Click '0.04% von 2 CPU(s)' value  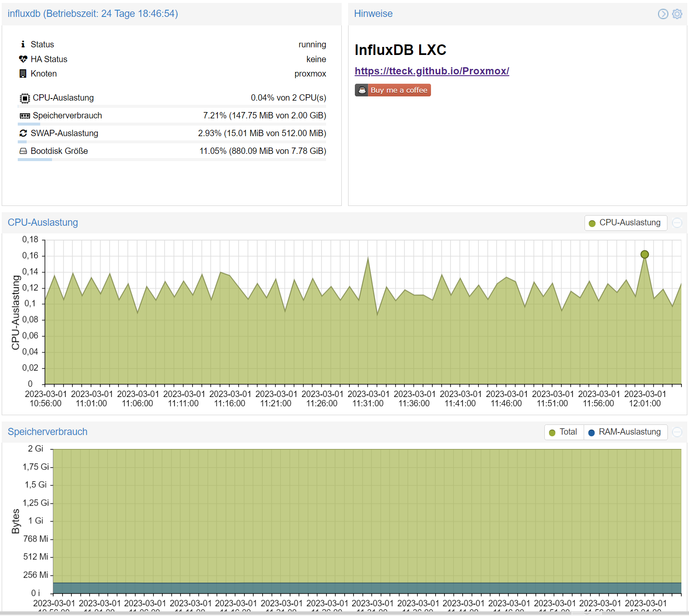[288, 98]
